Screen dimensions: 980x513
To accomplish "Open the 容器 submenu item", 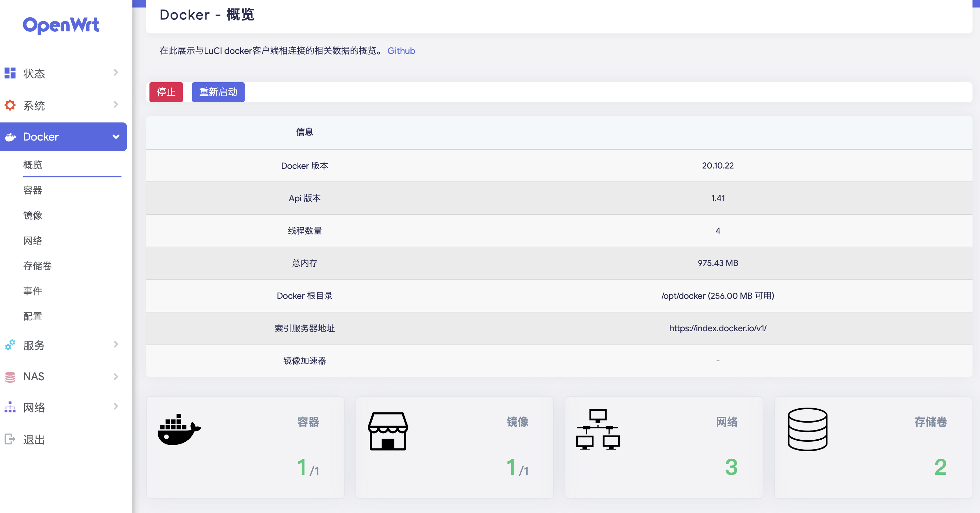I will 33,190.
